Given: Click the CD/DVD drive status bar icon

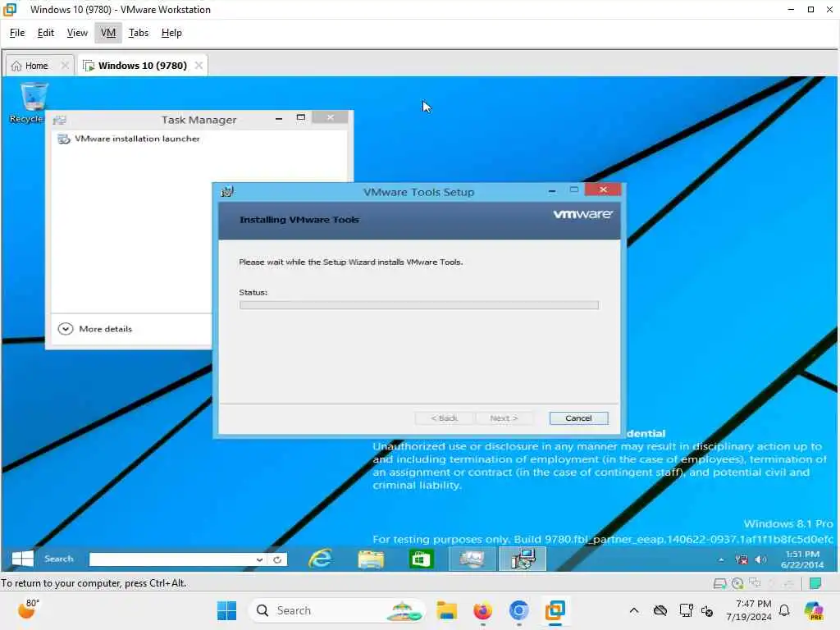Looking at the screenshot, I should 737,583.
